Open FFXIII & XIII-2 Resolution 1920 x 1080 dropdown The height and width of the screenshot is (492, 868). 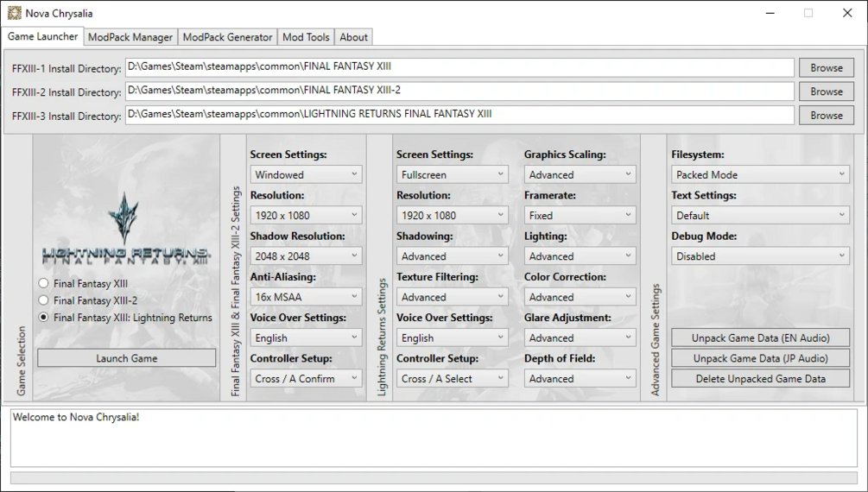click(306, 215)
